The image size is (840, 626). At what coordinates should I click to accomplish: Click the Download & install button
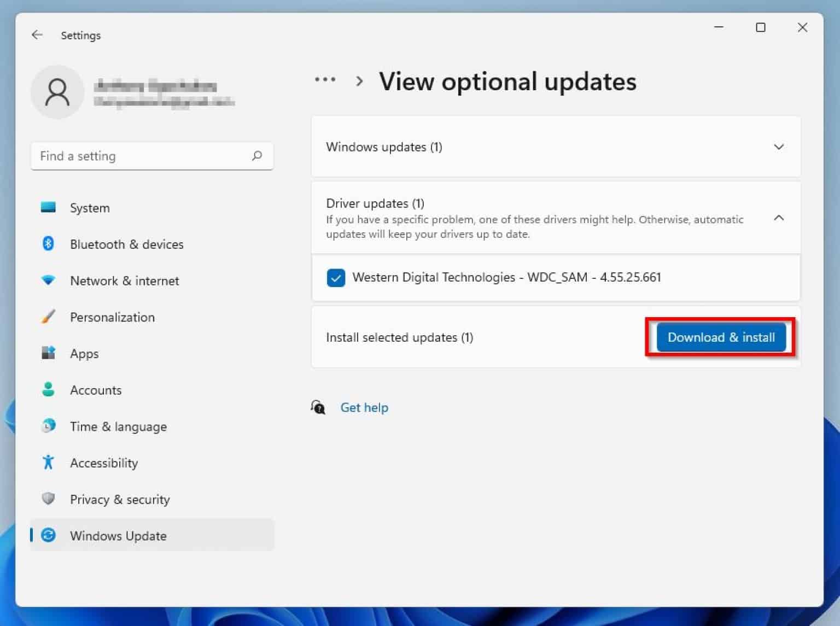[721, 337]
